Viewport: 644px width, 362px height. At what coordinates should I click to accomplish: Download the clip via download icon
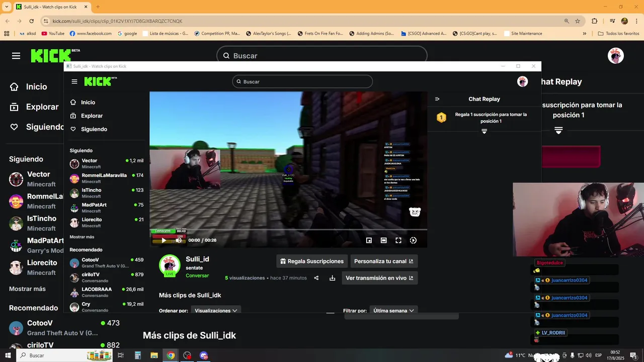[332, 278]
